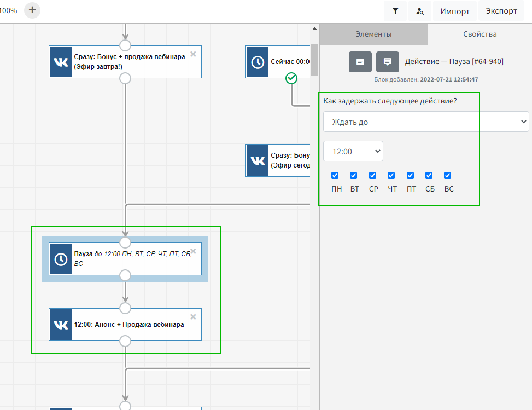The image size is (532, 410).
Task: Open the Ждать до delay type dropdown
Action: click(x=426, y=122)
